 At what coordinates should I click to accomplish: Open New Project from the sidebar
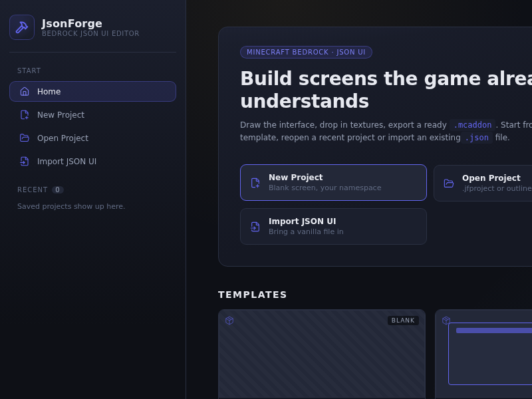[92, 114]
